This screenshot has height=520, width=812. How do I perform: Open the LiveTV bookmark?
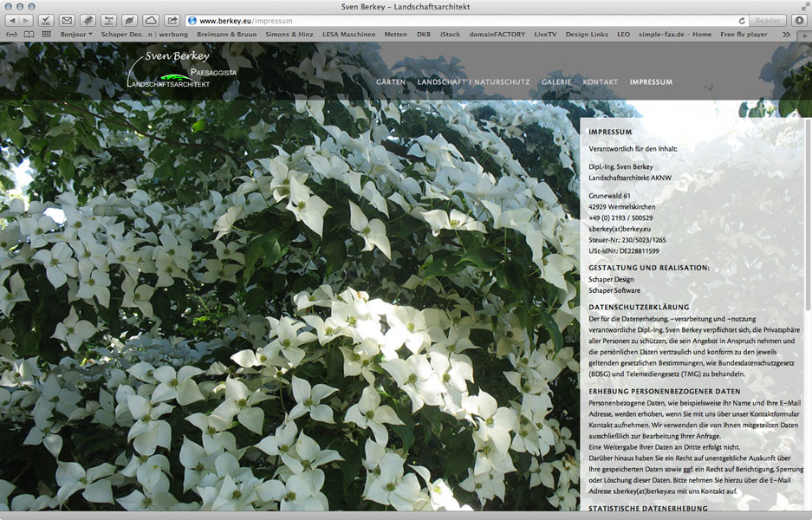(x=545, y=35)
